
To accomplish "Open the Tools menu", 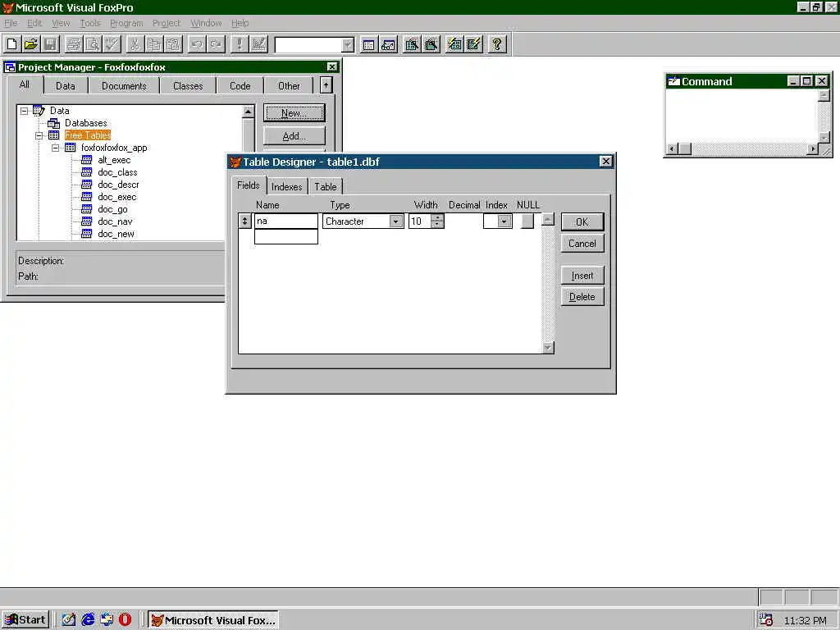I will [90, 23].
